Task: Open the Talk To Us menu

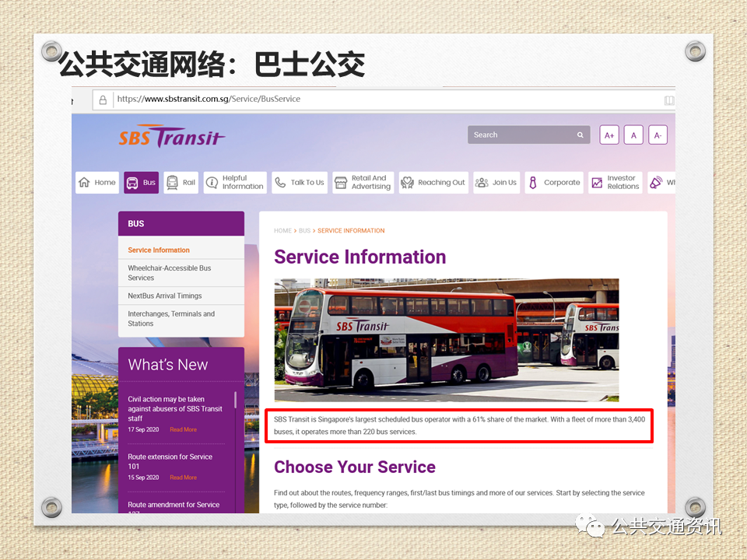Action: pyautogui.click(x=300, y=182)
